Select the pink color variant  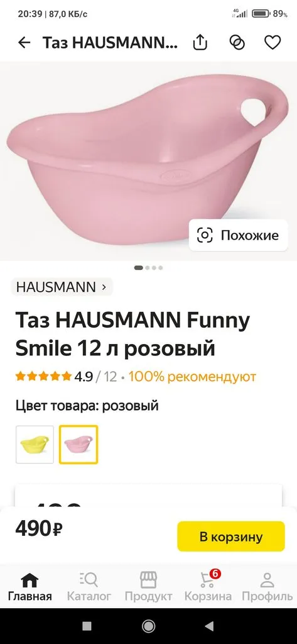(78, 445)
